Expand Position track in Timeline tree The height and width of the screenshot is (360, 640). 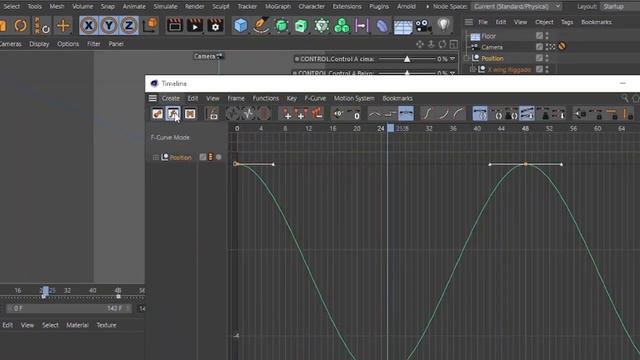156,157
